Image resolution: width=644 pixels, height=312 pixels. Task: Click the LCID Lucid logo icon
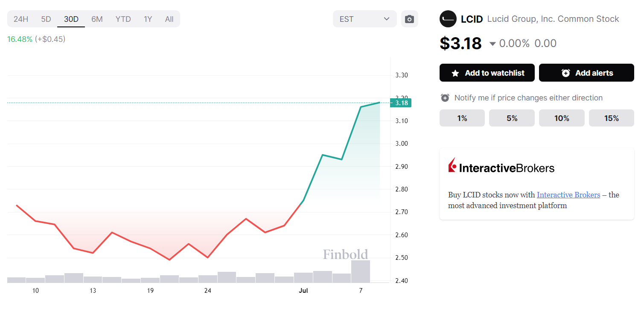[448, 19]
